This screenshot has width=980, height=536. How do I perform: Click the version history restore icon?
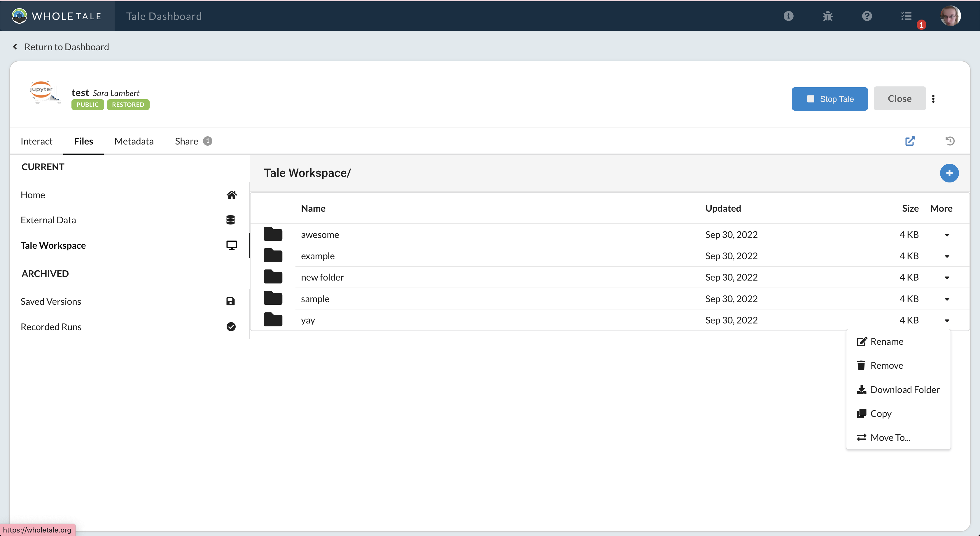click(950, 141)
